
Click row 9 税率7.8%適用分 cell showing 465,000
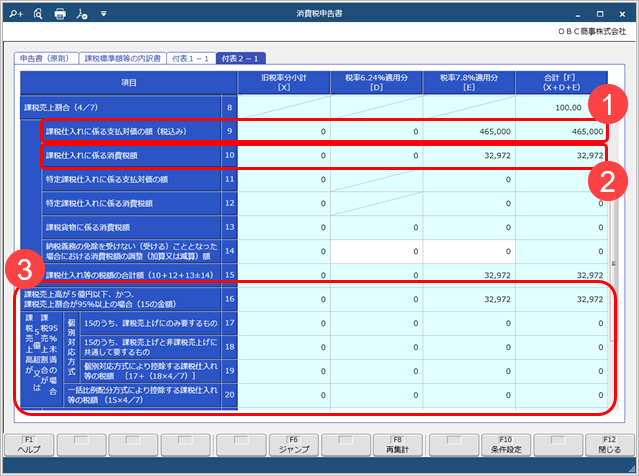[467, 131]
